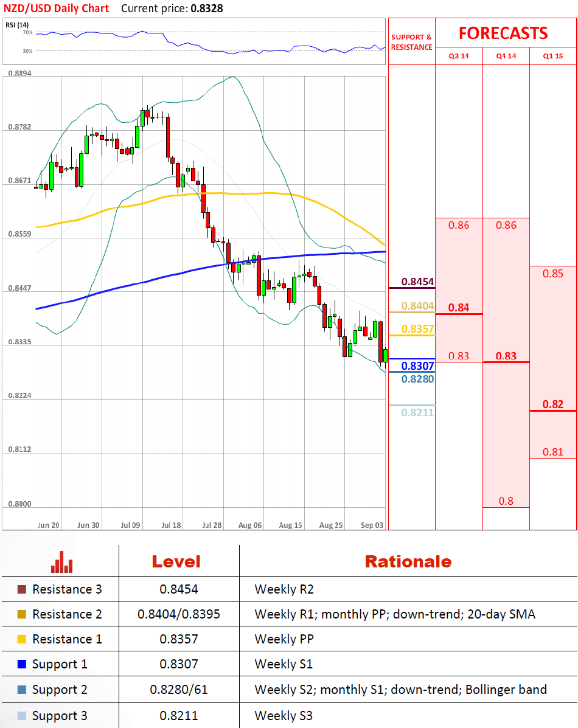This screenshot has width=578, height=728.
Task: Click the FORECASTS heading
Action: 503,33
